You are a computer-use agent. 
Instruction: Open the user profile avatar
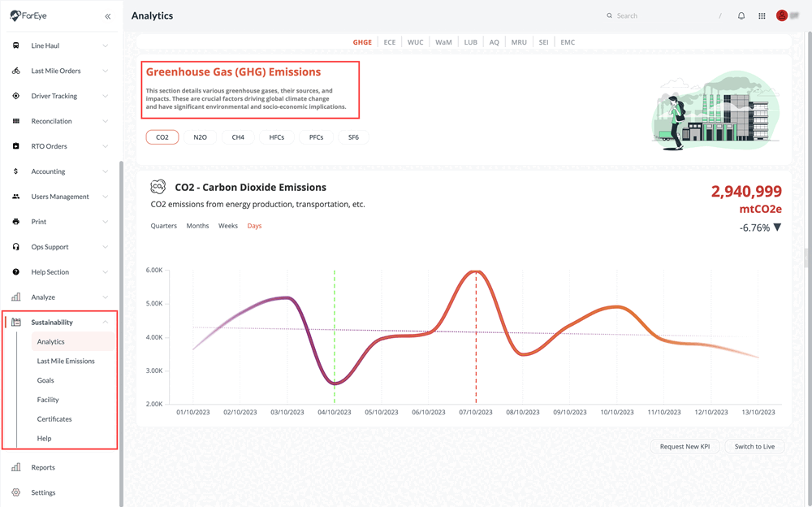point(781,15)
